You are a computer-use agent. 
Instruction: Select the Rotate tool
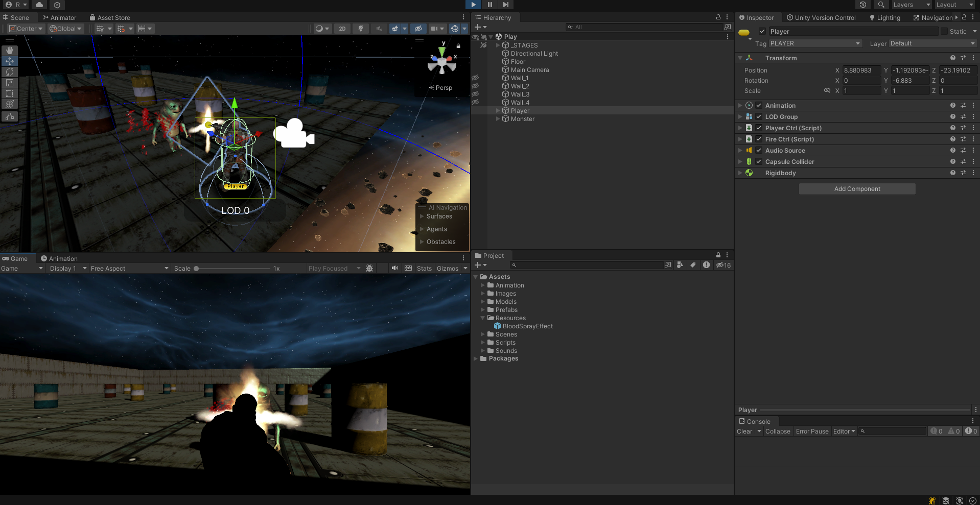pos(9,72)
